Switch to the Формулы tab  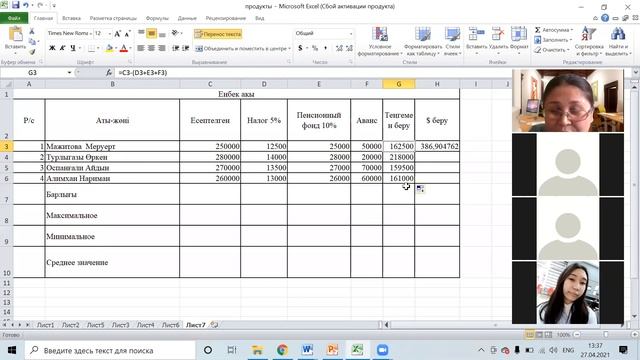157,18
